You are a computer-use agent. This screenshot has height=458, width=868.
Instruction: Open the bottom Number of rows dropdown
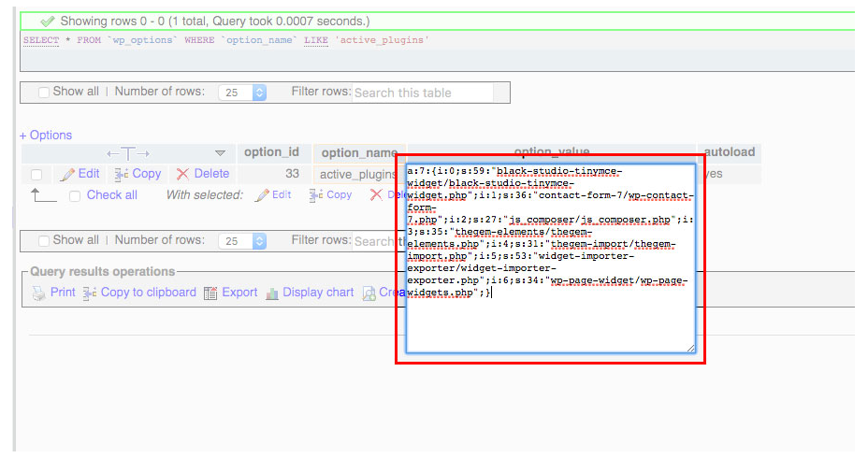tap(242, 241)
